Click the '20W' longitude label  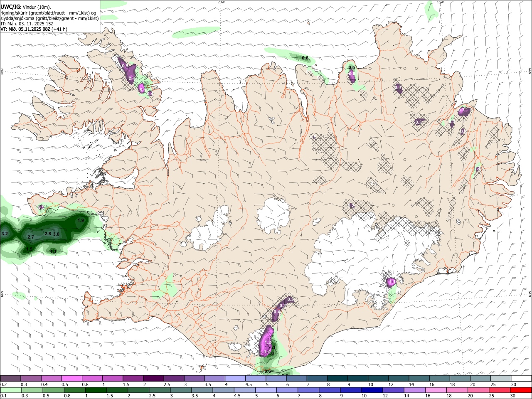click(x=221, y=2)
